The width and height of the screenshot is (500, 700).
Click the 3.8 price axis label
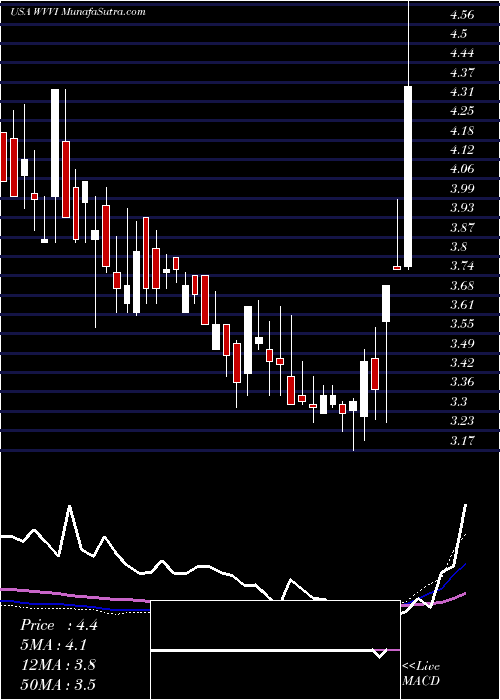tap(459, 247)
